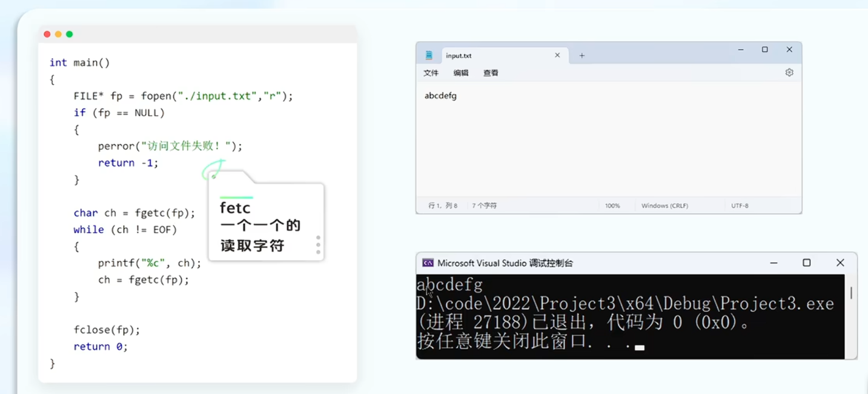868x394 pixels.
Task: Open Notepad settings gear icon
Action: pos(789,72)
